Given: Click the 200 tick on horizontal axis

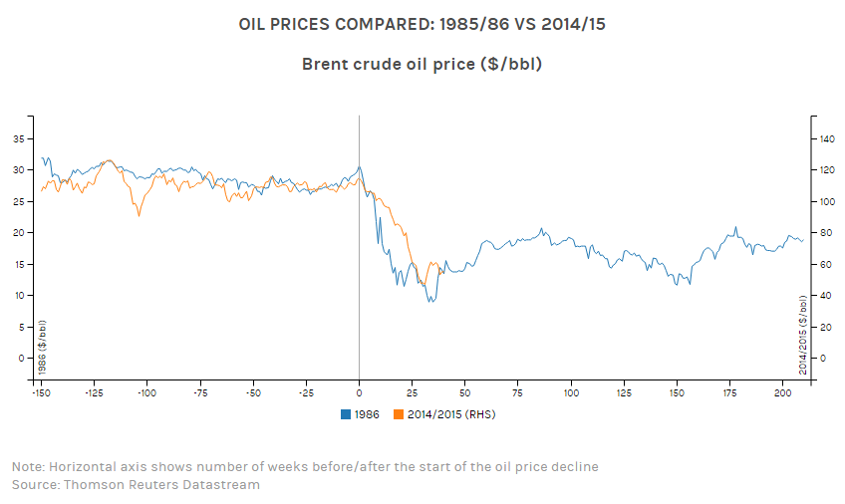Looking at the screenshot, I should click(783, 393).
